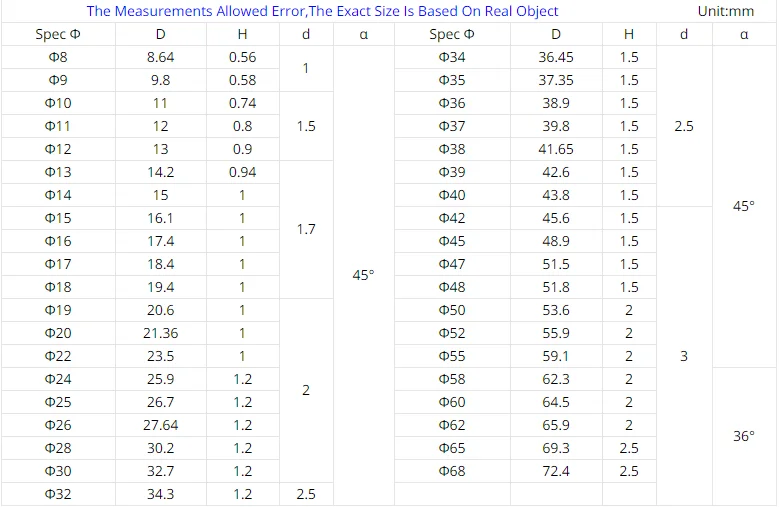Select the 41.65 value for Φ38
This screenshot has width=779, height=507.
[x=556, y=149]
